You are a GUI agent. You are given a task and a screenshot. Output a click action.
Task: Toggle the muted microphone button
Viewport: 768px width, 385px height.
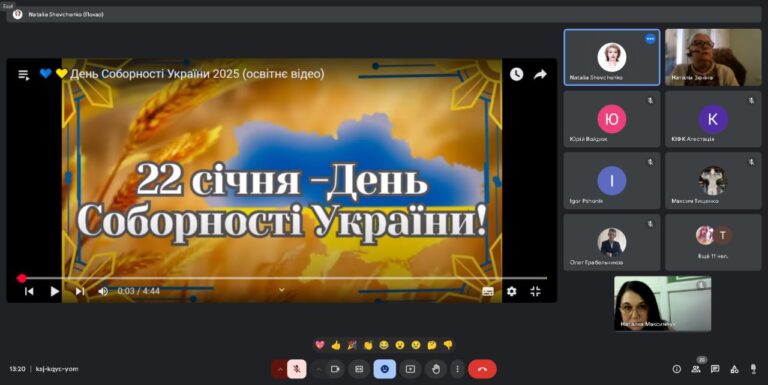(296, 369)
